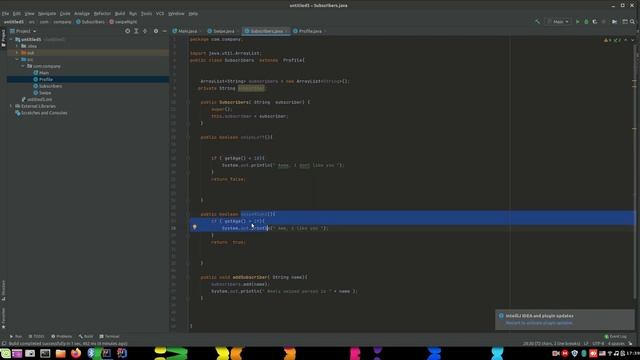Collapse the src folder

(x=17, y=60)
